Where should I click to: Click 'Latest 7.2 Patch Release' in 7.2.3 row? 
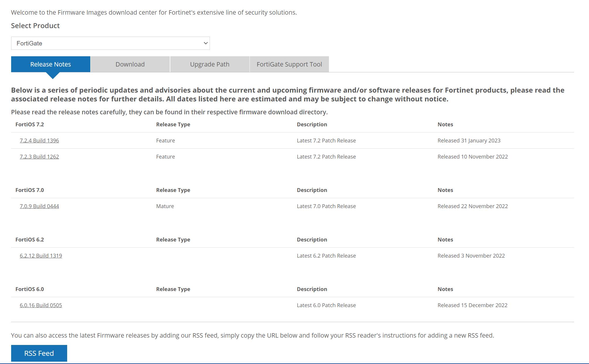[326, 157]
